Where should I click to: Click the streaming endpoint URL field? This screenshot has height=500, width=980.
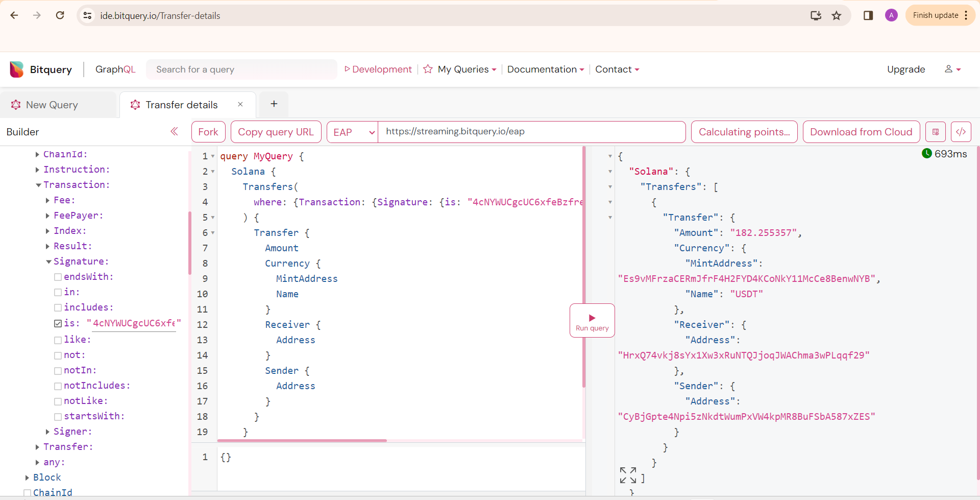(531, 132)
